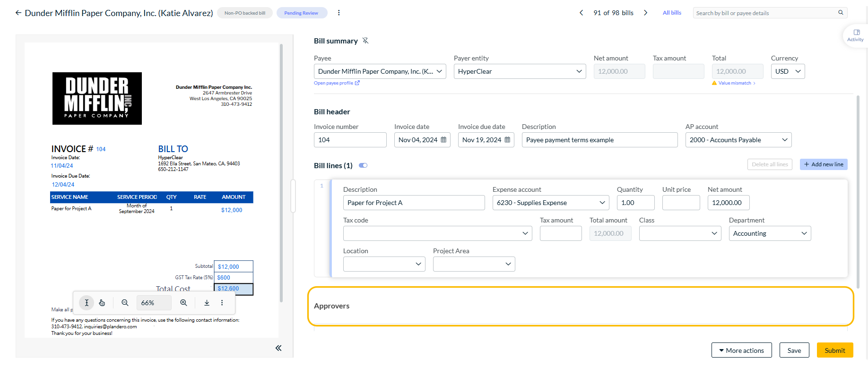Image resolution: width=868 pixels, height=376 pixels.
Task: Open the Activity panel
Action: (855, 35)
